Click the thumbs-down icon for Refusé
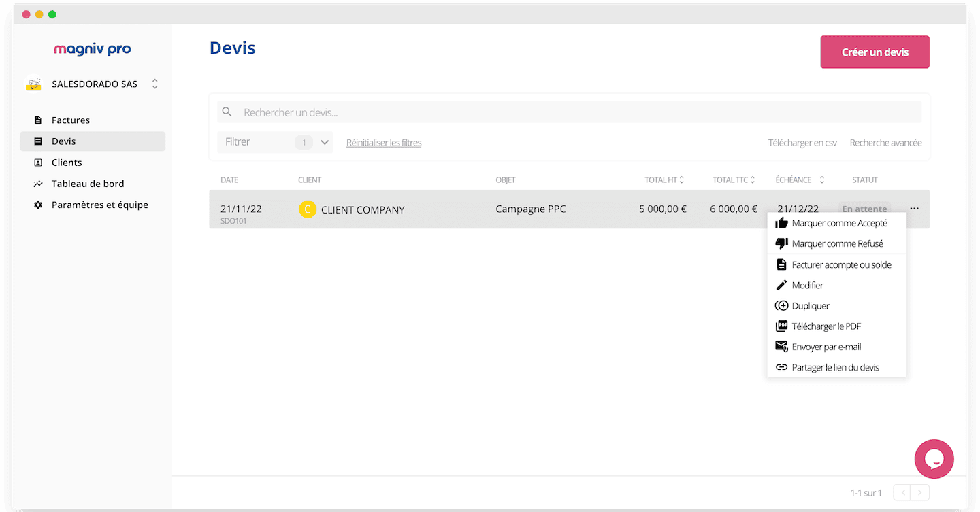The width and height of the screenshot is (980, 512). pos(781,243)
